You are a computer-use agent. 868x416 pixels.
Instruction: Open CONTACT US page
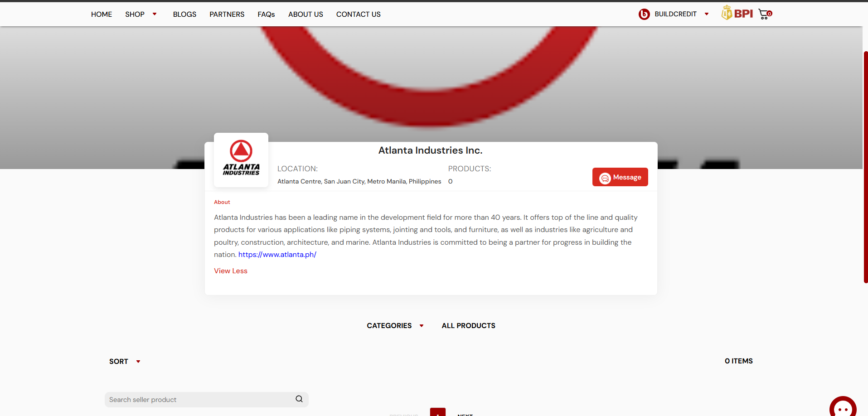coord(358,15)
